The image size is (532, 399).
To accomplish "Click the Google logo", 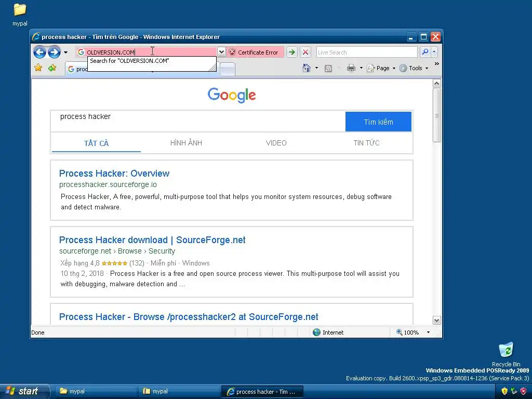I will click(x=232, y=95).
